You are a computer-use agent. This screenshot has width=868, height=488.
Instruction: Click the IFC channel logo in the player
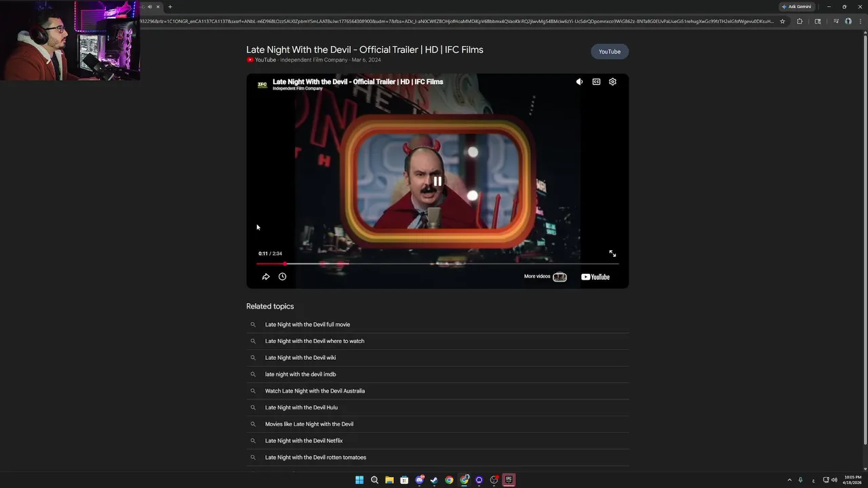click(262, 85)
